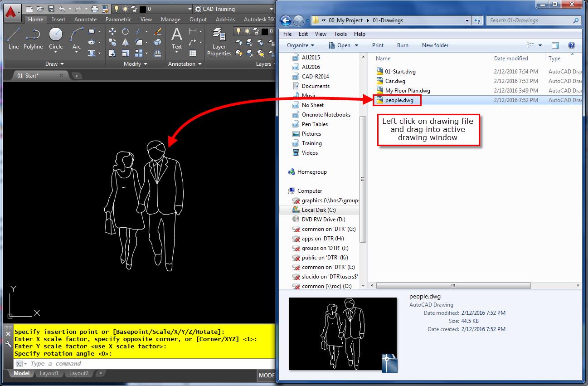
Task: Activate the Polyline tool
Action: coord(33,38)
